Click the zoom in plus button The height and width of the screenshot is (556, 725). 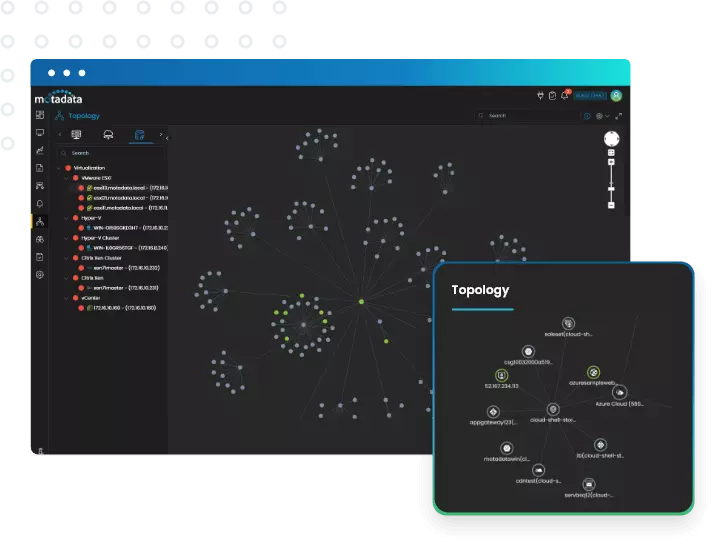[611, 162]
